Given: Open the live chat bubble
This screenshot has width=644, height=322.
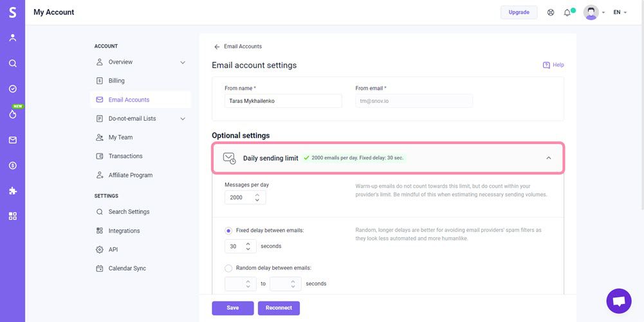Looking at the screenshot, I should coord(618,301).
